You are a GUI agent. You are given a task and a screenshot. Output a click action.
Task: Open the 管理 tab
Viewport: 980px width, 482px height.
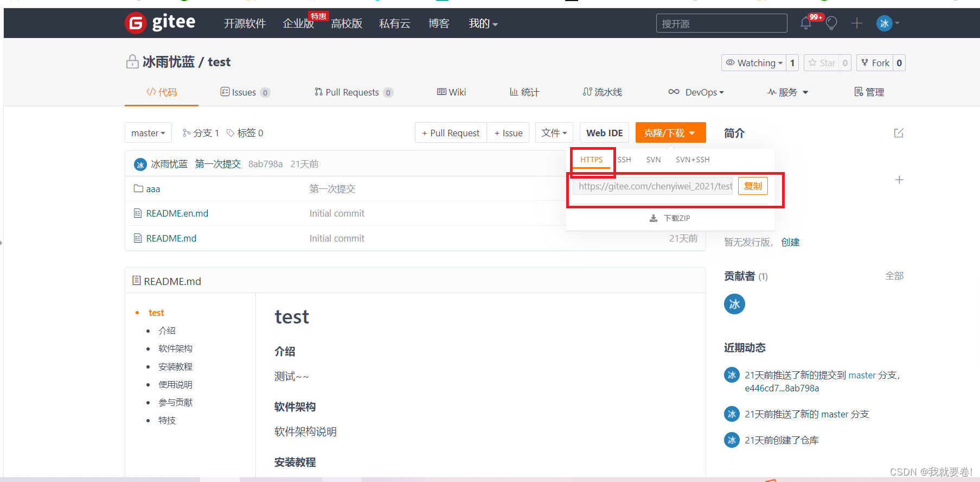pos(869,92)
